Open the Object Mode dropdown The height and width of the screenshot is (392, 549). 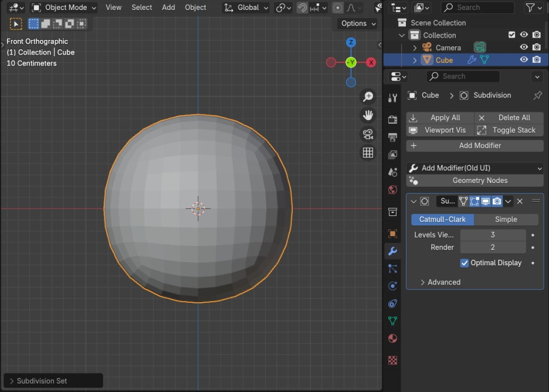tap(65, 8)
